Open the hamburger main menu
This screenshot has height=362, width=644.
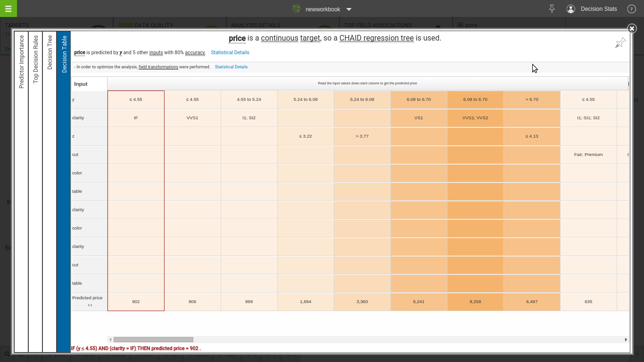(x=8, y=8)
